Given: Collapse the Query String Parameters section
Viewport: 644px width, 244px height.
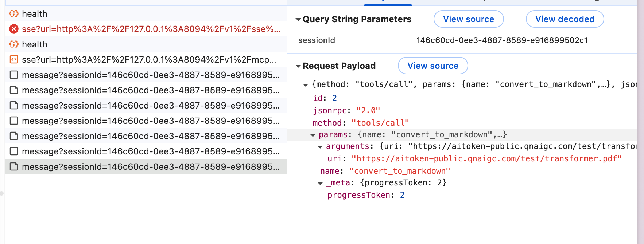Looking at the screenshot, I should pyautogui.click(x=298, y=20).
